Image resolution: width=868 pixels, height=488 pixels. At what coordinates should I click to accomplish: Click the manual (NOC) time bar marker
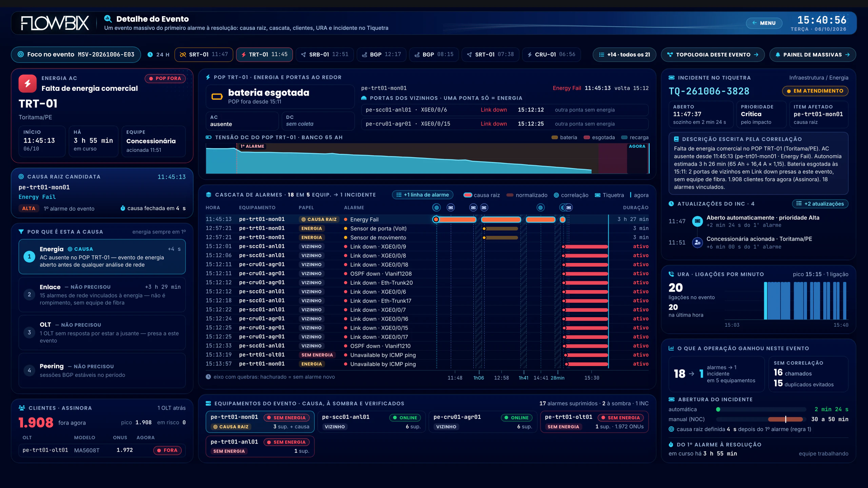(786, 419)
